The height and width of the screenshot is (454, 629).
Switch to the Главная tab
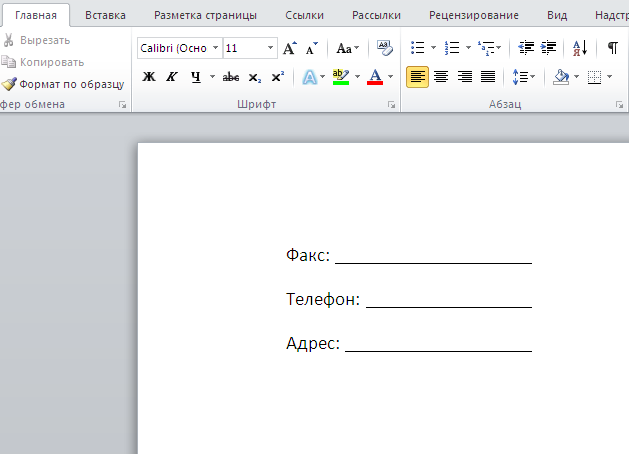click(x=36, y=15)
